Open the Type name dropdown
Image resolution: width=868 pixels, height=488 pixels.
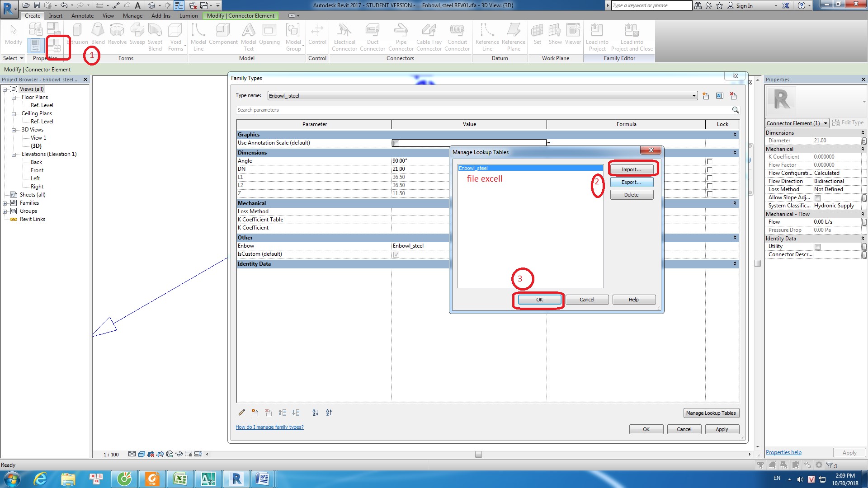pyautogui.click(x=695, y=95)
